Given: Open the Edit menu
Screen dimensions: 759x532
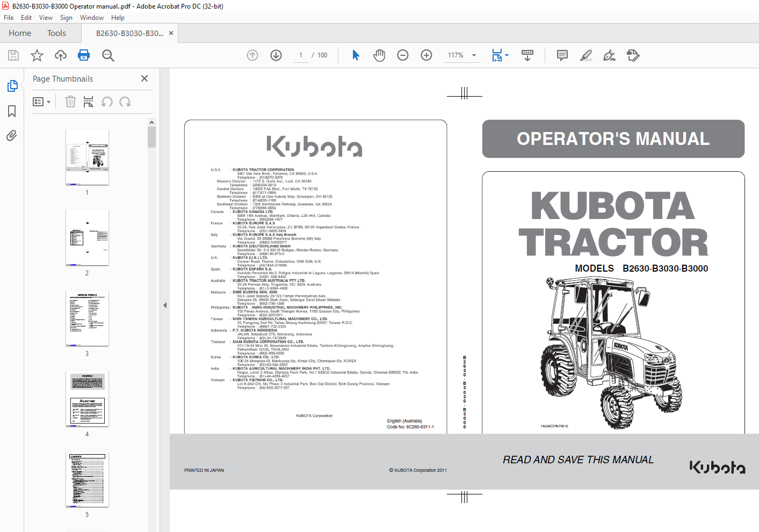Looking at the screenshot, I should 26,18.
